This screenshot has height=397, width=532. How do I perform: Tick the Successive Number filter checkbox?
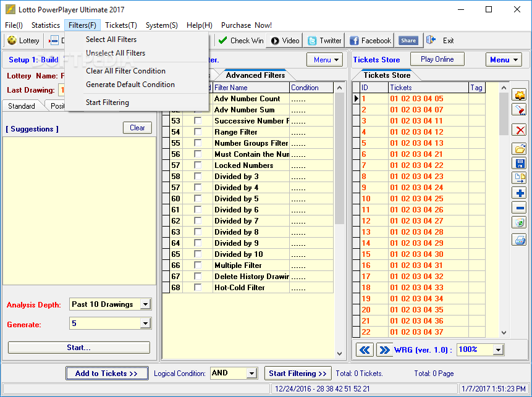click(198, 120)
